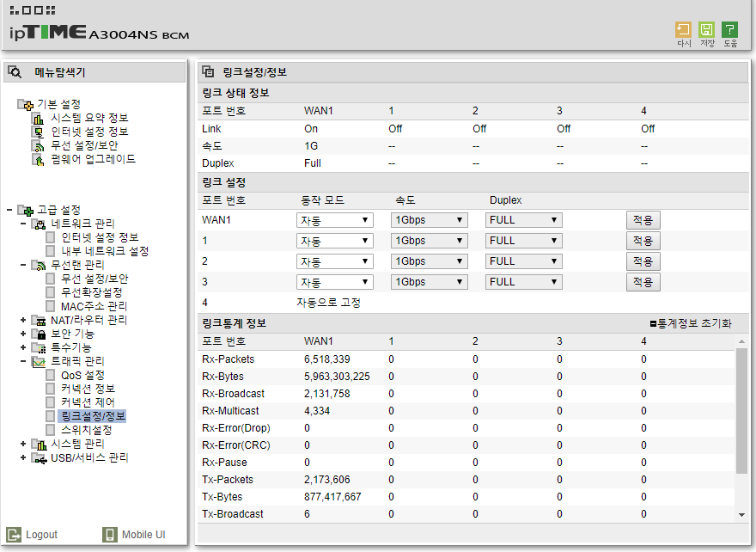756x552 pixels.
Task: Click the 다시 (refresh) icon in header
Action: tap(683, 30)
